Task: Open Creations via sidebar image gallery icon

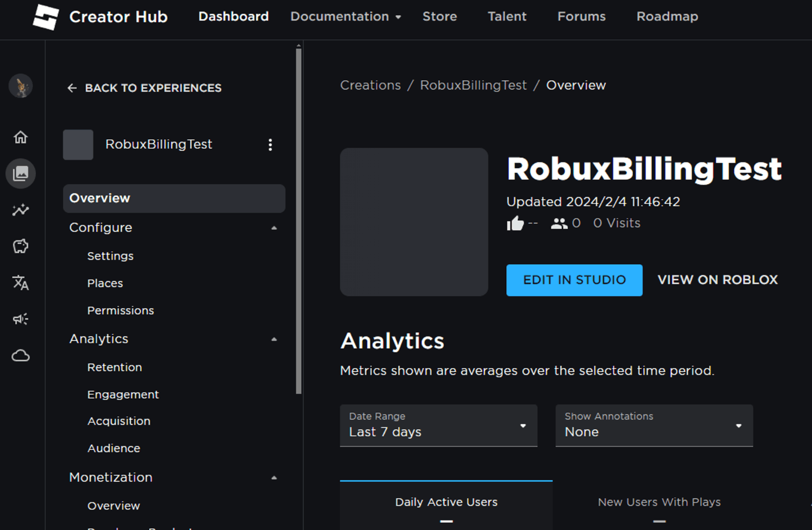Action: (x=21, y=174)
